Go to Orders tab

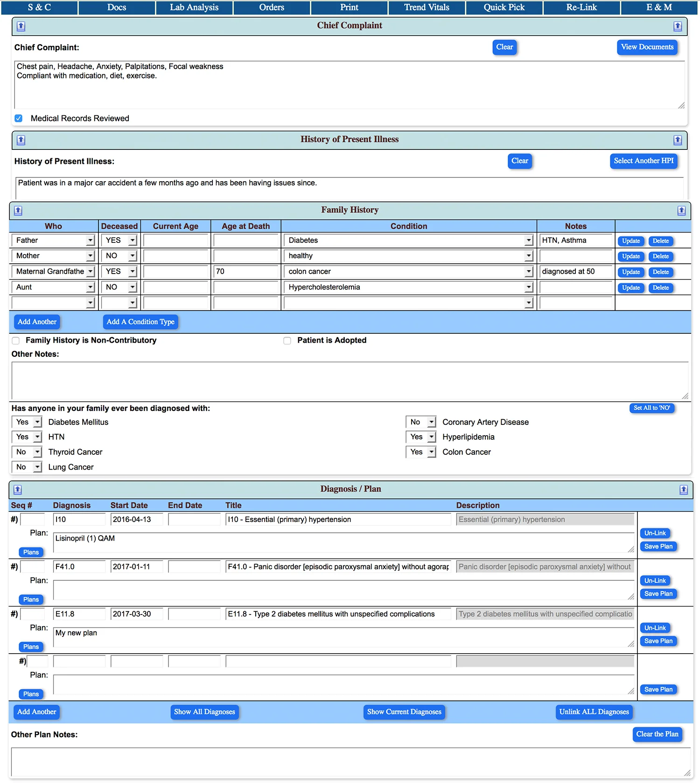[x=272, y=7]
